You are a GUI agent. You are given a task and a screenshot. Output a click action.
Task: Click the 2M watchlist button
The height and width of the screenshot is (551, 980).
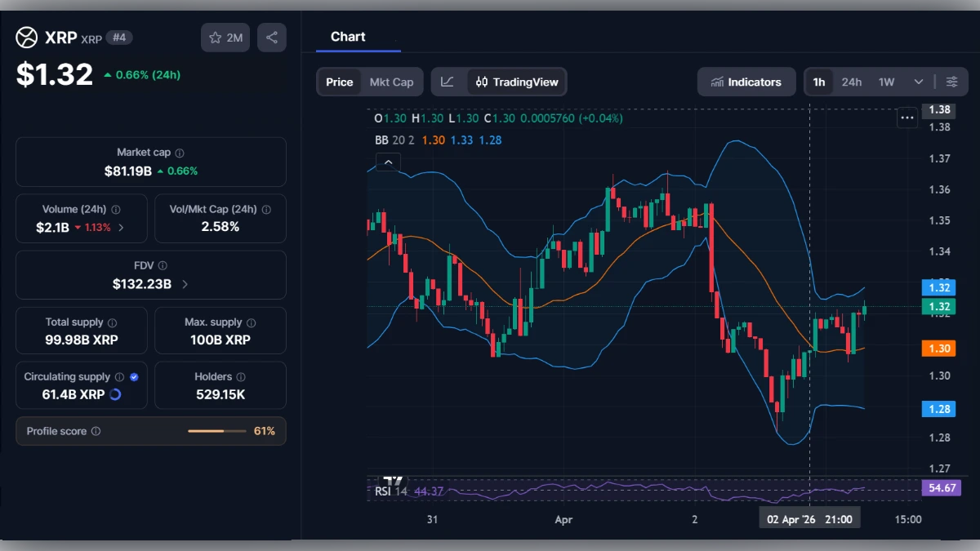click(225, 37)
